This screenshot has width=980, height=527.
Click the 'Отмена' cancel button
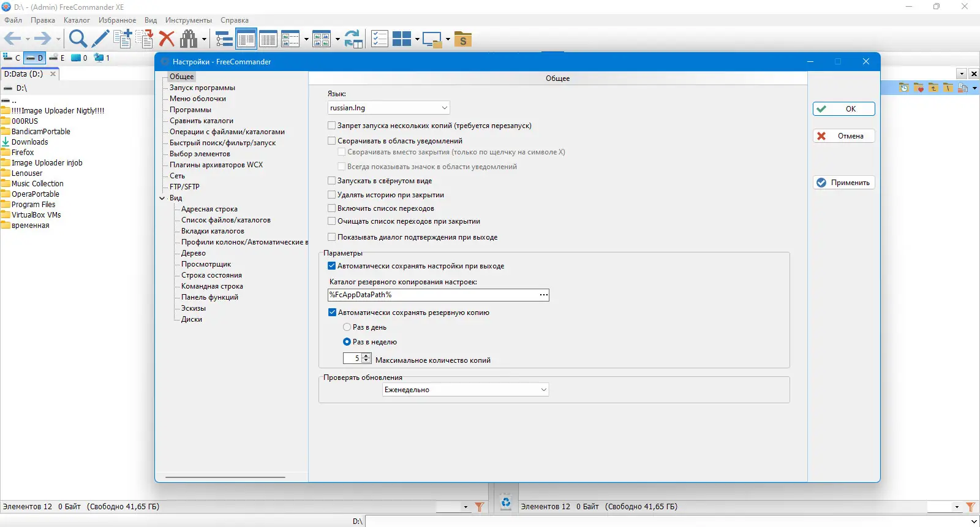click(844, 136)
